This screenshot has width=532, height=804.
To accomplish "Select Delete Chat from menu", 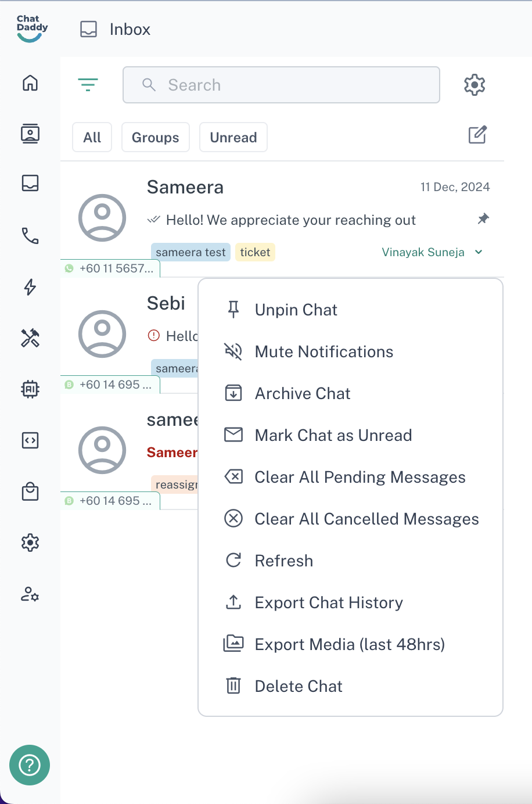I will click(299, 687).
